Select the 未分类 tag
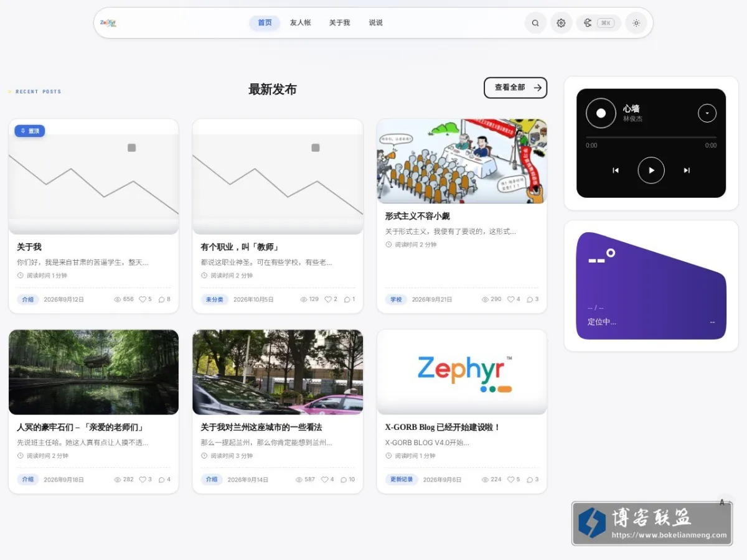 [214, 299]
